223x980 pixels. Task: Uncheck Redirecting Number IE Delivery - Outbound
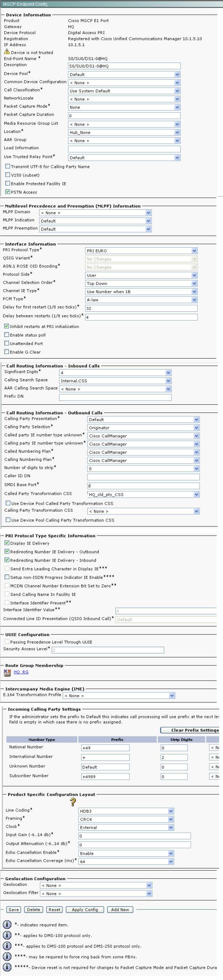tap(7, 552)
